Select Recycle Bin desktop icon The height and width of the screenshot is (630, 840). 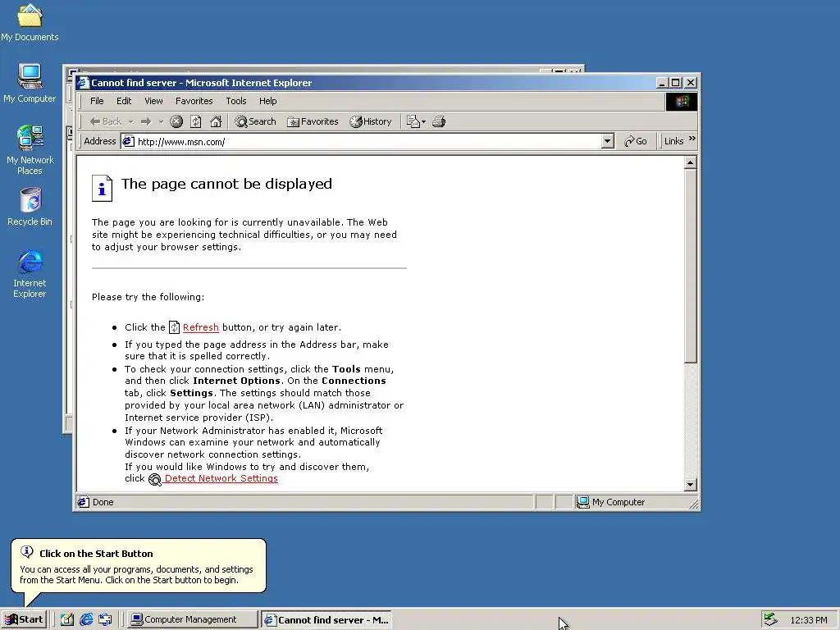click(x=30, y=207)
